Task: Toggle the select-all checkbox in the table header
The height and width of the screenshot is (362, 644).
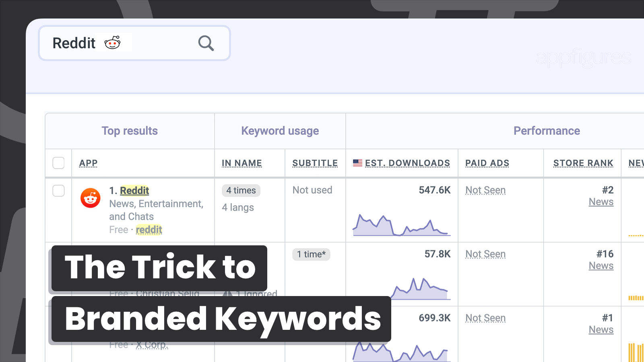Action: point(58,162)
